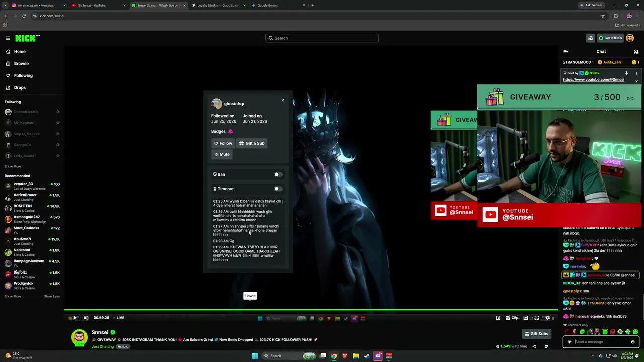Open venator_33 recommended channel
This screenshot has height=362, width=644.
(x=32, y=186)
